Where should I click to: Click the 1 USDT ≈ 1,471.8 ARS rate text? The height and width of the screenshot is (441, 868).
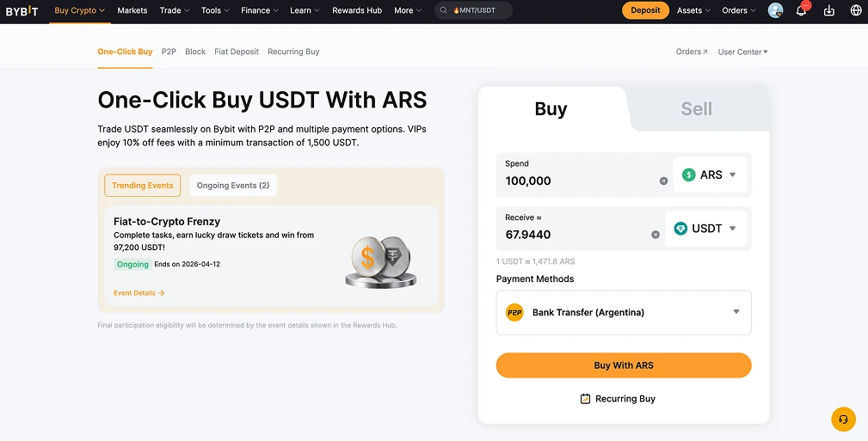coord(535,261)
